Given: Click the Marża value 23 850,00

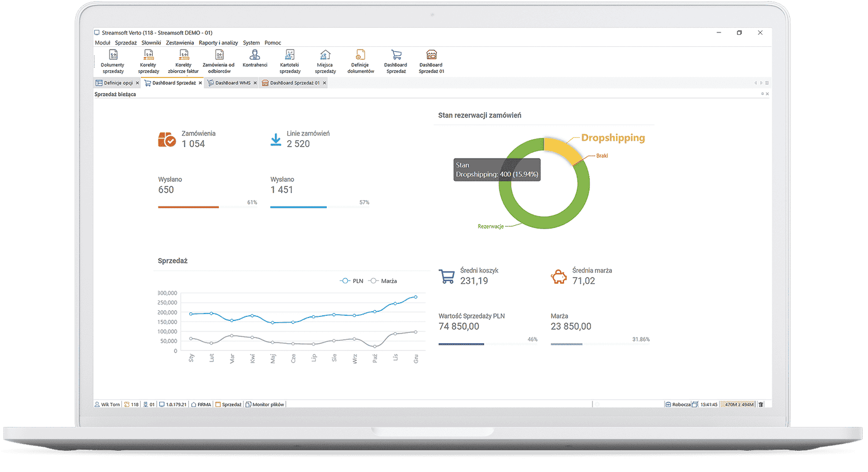Looking at the screenshot, I should (571, 327).
